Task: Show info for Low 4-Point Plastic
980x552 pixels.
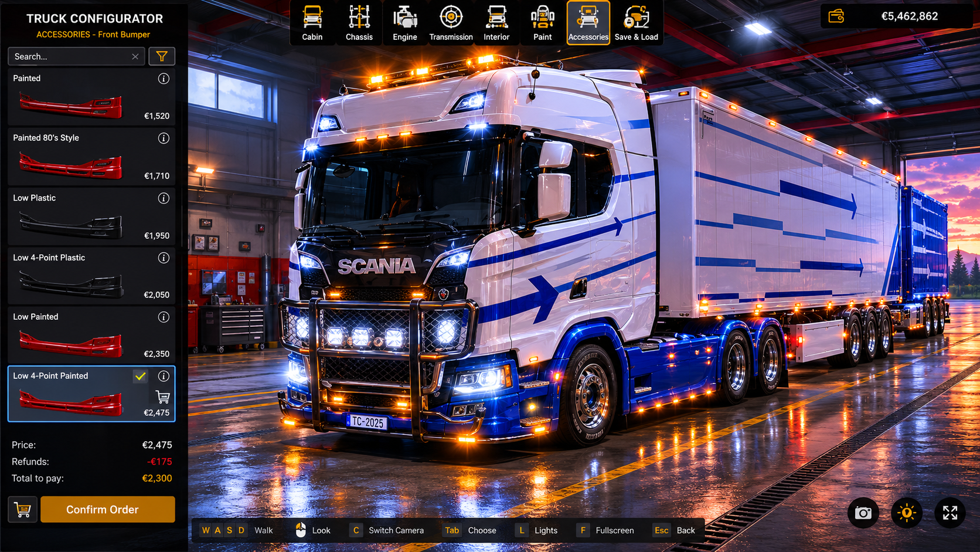Action: tap(164, 258)
